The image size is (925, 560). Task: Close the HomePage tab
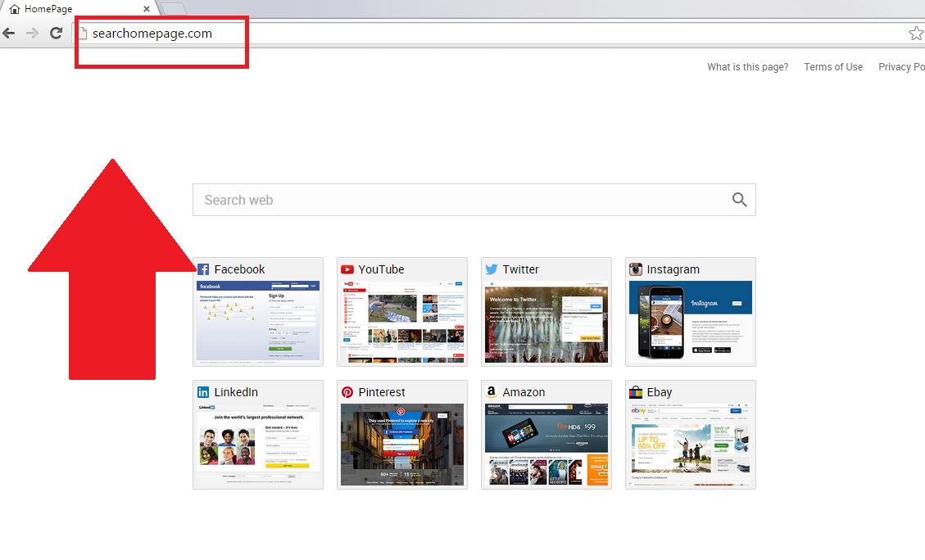point(147,9)
